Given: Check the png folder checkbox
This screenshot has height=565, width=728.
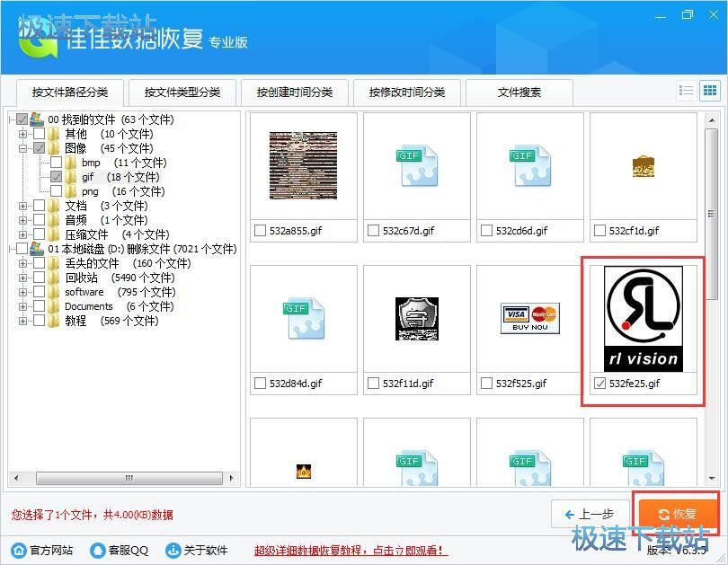Looking at the screenshot, I should coord(57,191).
